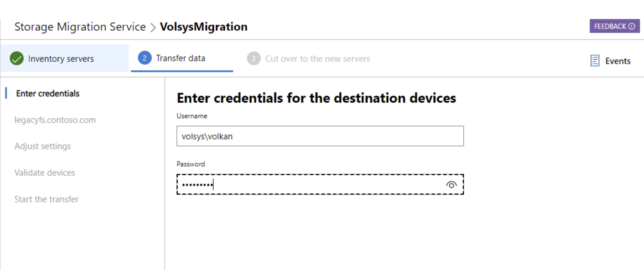Open the Adjust settings section
Viewport: 644px width, 270px height.
42,146
